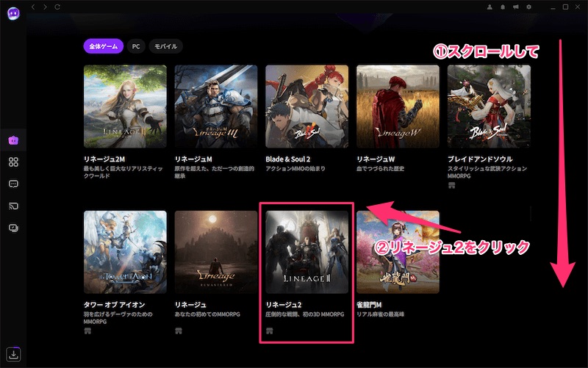588x368 pixels.
Task: Select the purple home icon in the sidebar
Action: [x=13, y=140]
